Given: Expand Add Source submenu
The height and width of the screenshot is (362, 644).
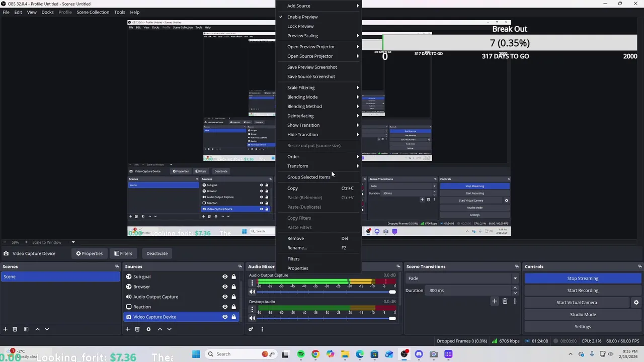Looking at the screenshot, I should (318, 6).
